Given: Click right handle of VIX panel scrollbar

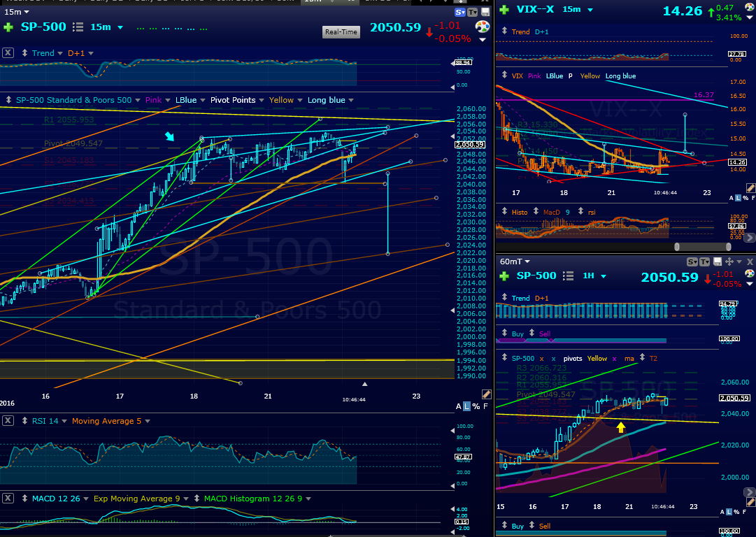Looking at the screenshot, I should pyautogui.click(x=728, y=247).
